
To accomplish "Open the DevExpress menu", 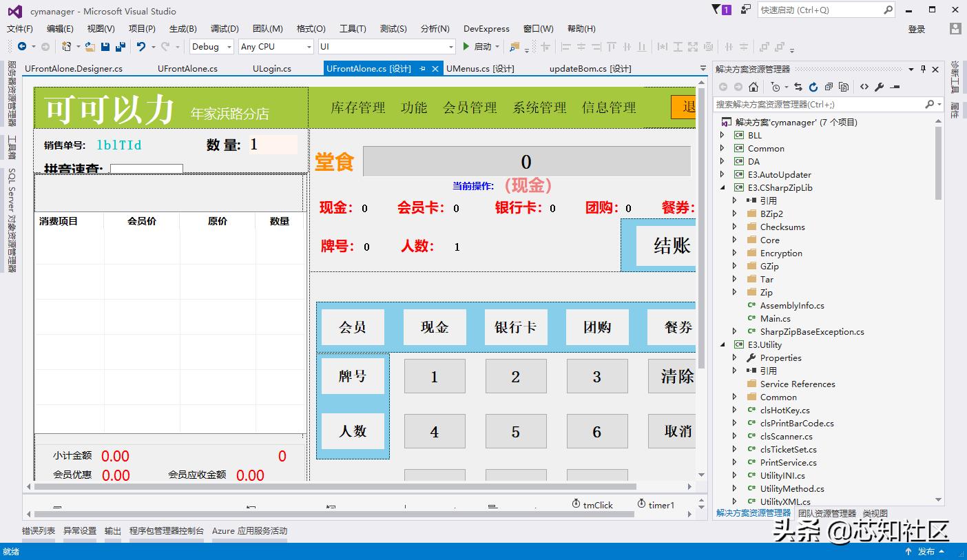I will click(x=486, y=28).
